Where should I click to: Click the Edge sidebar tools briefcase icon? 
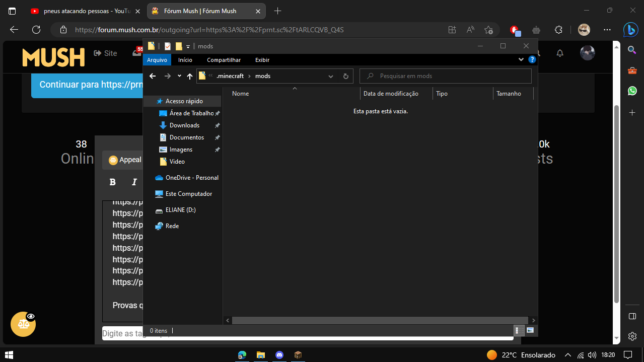(632, 70)
